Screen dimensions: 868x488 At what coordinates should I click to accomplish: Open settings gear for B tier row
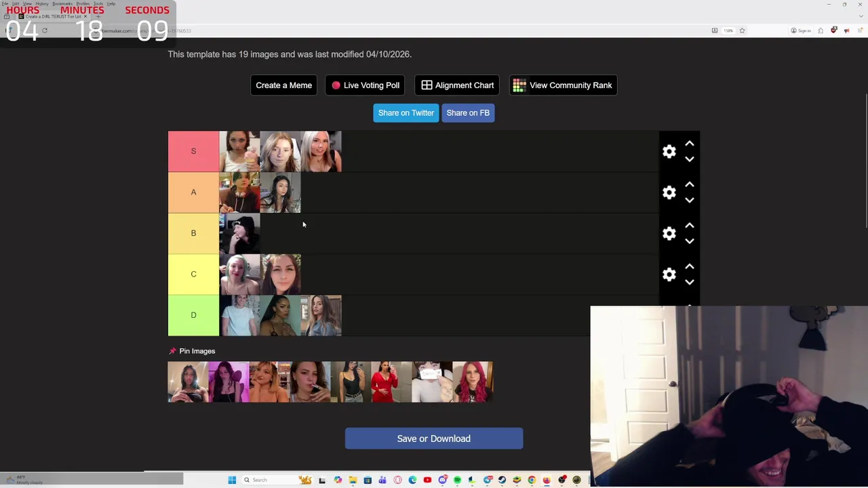669,233
